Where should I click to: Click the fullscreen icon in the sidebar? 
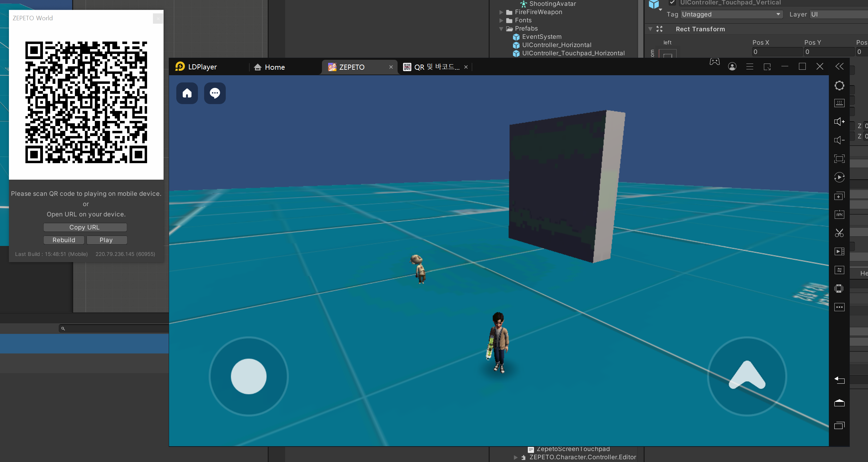[x=839, y=158]
